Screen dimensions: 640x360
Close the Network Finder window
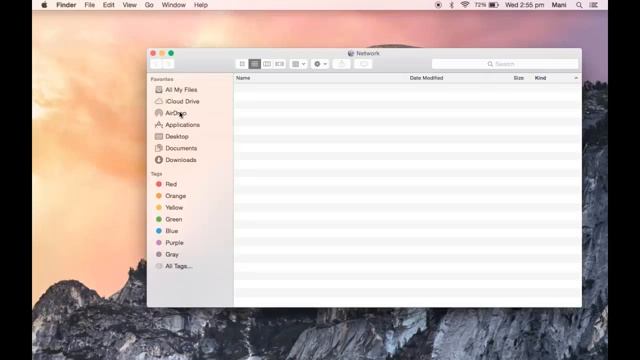point(153,53)
